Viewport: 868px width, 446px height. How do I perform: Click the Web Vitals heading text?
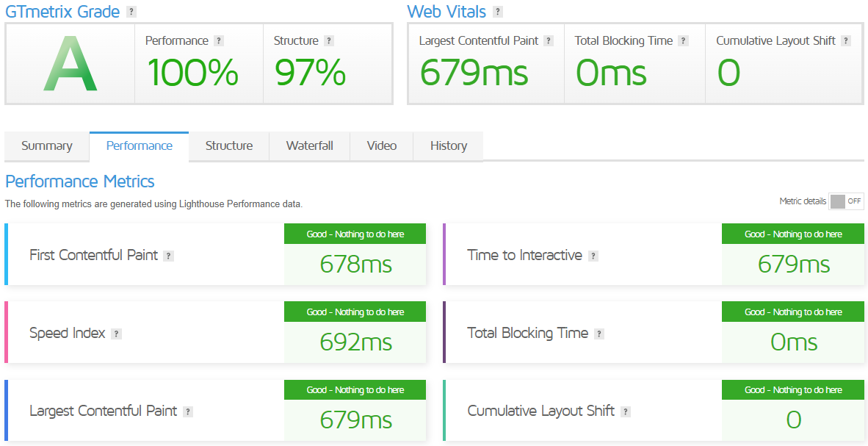click(x=446, y=12)
